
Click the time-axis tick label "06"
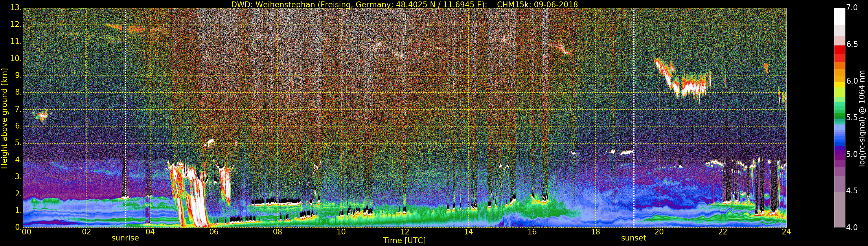coord(214,232)
